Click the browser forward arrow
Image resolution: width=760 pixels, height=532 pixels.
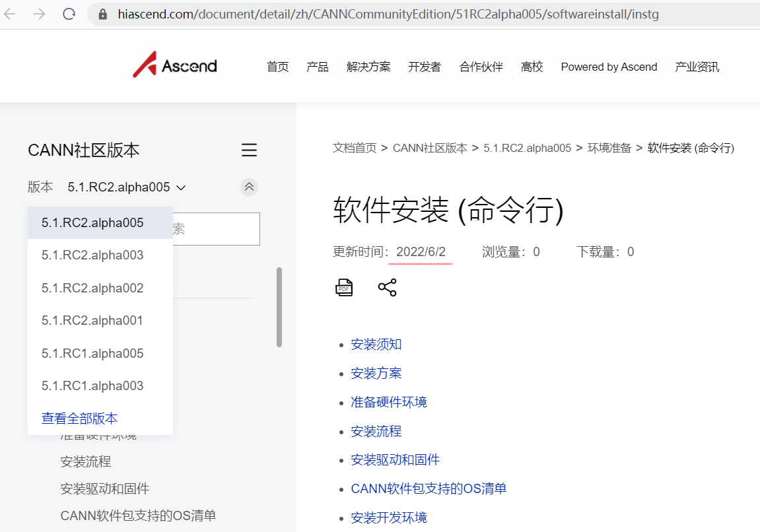[39, 14]
